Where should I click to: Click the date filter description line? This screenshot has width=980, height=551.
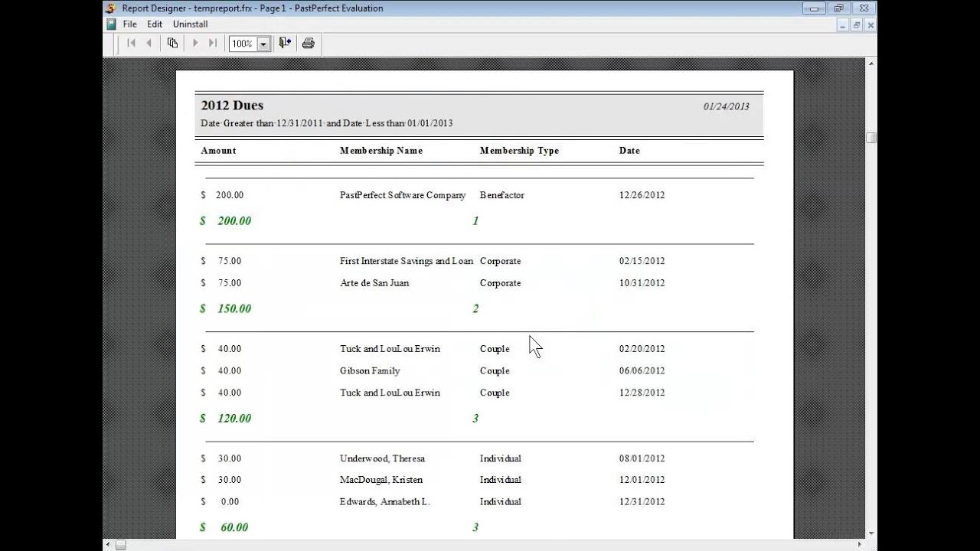point(327,123)
